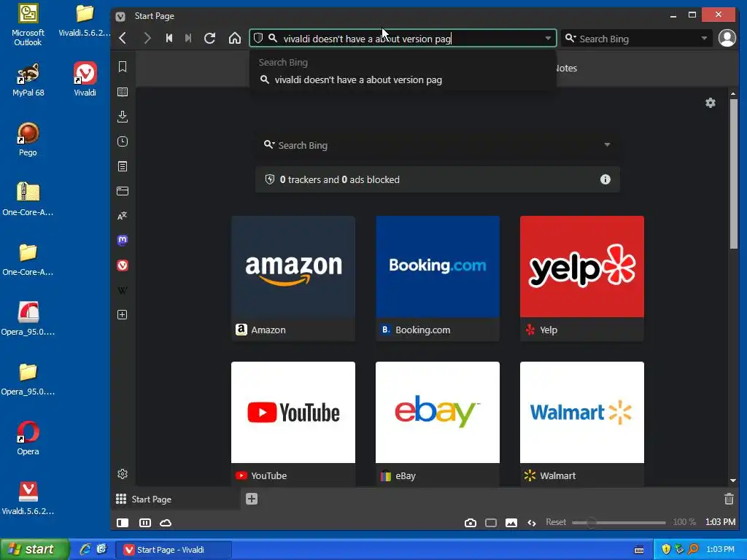Open the History panel
Image resolution: width=747 pixels, height=560 pixels.
123,141
